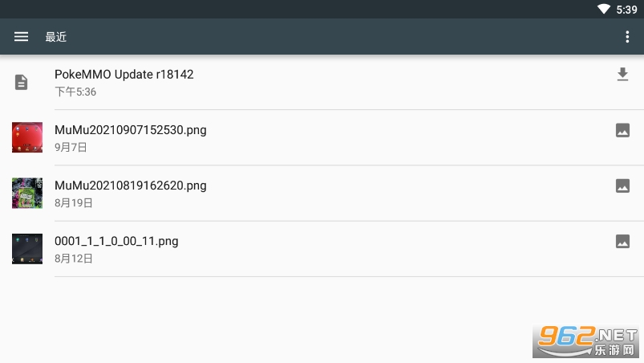Open the red MuMu20210907152530.png thumbnail
Image resolution: width=644 pixels, height=363 pixels.
tap(27, 137)
